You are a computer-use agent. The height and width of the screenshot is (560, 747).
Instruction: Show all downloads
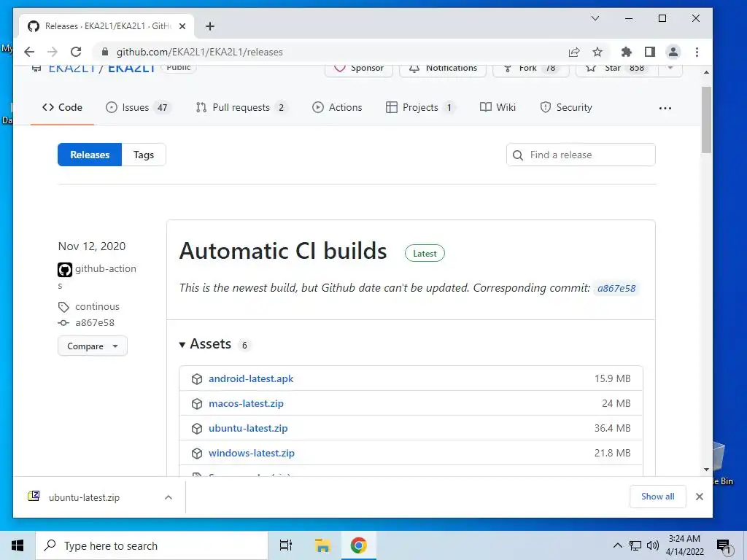tap(657, 497)
